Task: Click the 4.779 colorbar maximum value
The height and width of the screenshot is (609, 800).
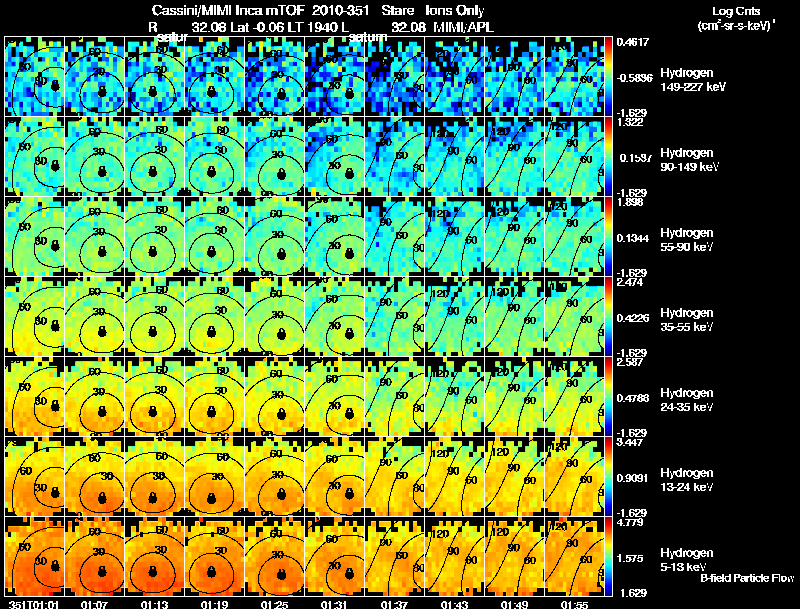Action: coord(630,522)
